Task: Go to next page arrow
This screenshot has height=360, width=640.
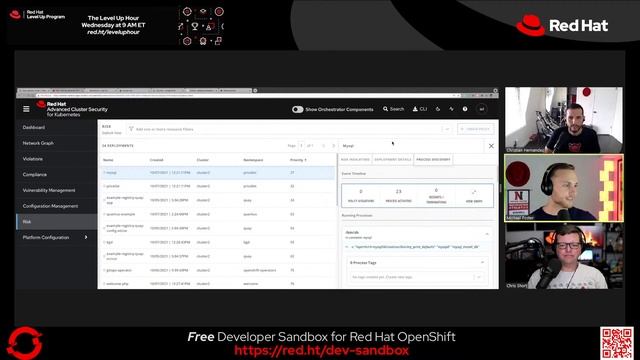Action: [x=333, y=146]
